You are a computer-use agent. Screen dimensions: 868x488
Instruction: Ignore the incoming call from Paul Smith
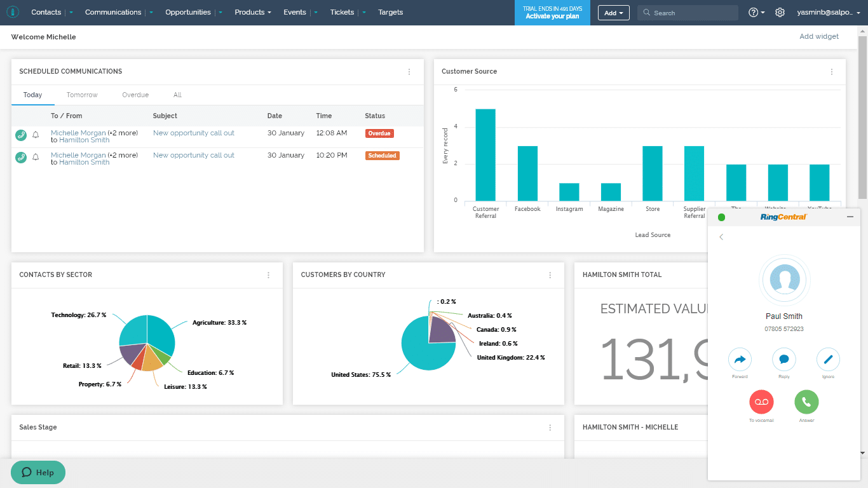[x=828, y=360]
